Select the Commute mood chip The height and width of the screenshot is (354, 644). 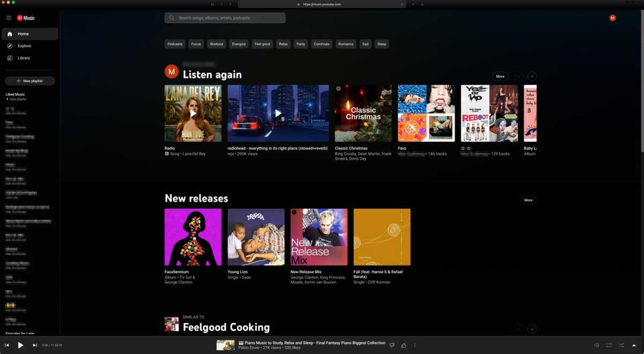[321, 44]
